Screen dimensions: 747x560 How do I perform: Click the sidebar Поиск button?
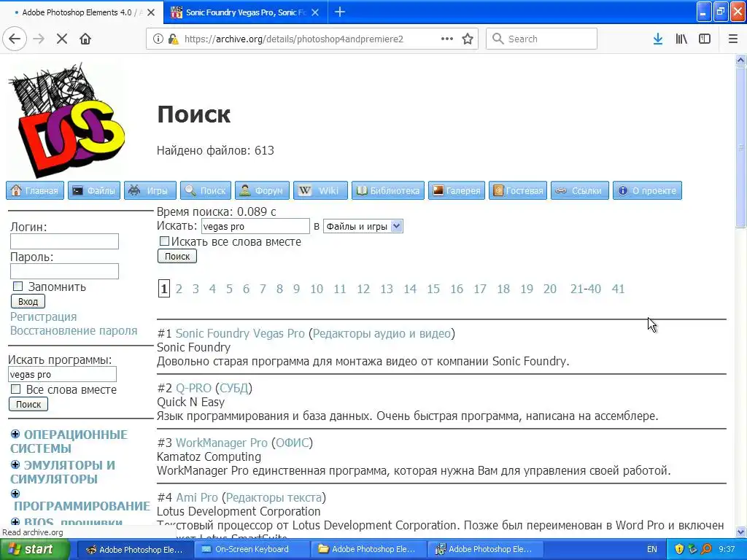point(28,404)
